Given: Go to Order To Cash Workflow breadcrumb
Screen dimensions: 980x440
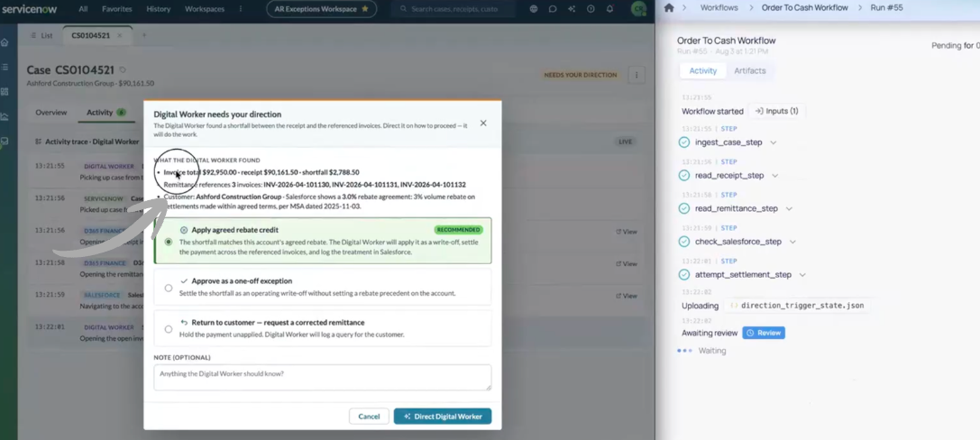Looking at the screenshot, I should pos(805,7).
